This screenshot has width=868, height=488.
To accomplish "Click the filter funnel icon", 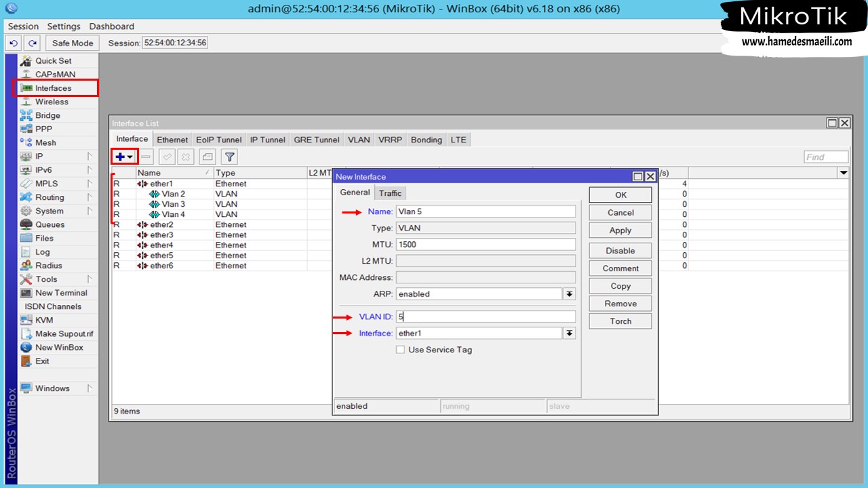I will (x=230, y=157).
